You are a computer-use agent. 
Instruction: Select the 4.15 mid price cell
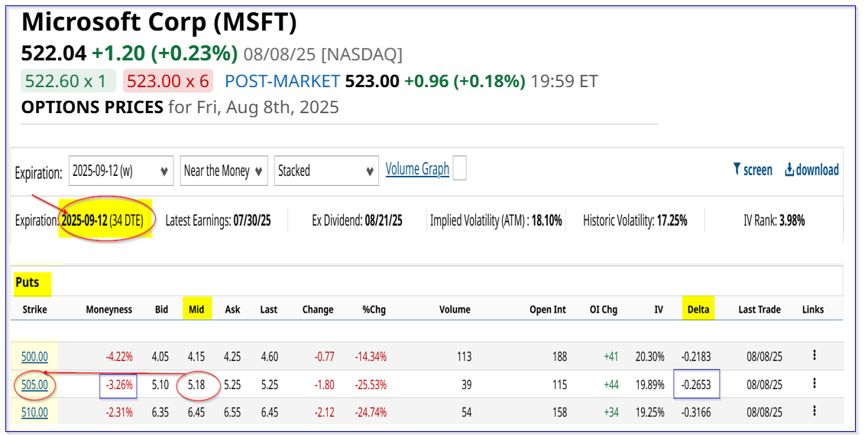click(x=196, y=356)
